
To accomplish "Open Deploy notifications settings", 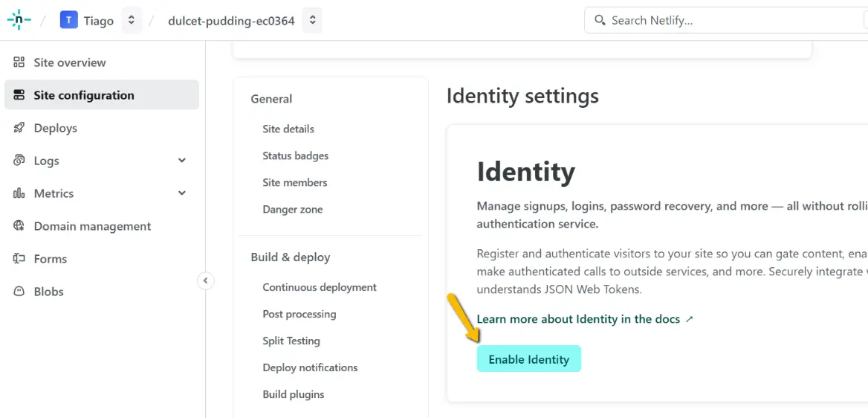I will tap(310, 367).
